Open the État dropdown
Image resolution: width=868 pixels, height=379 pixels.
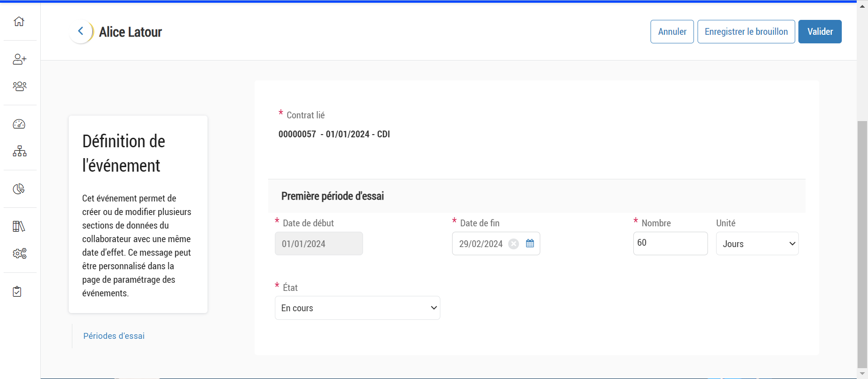(357, 308)
